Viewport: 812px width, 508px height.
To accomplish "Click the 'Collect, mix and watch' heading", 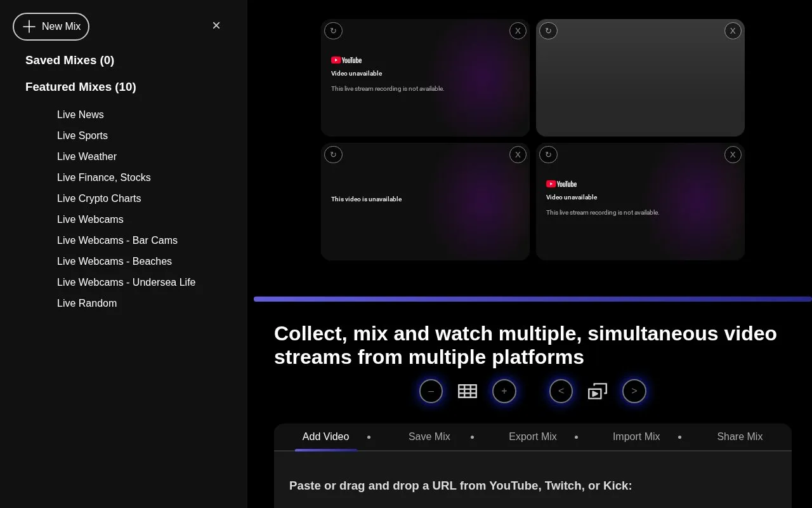I will [525, 345].
